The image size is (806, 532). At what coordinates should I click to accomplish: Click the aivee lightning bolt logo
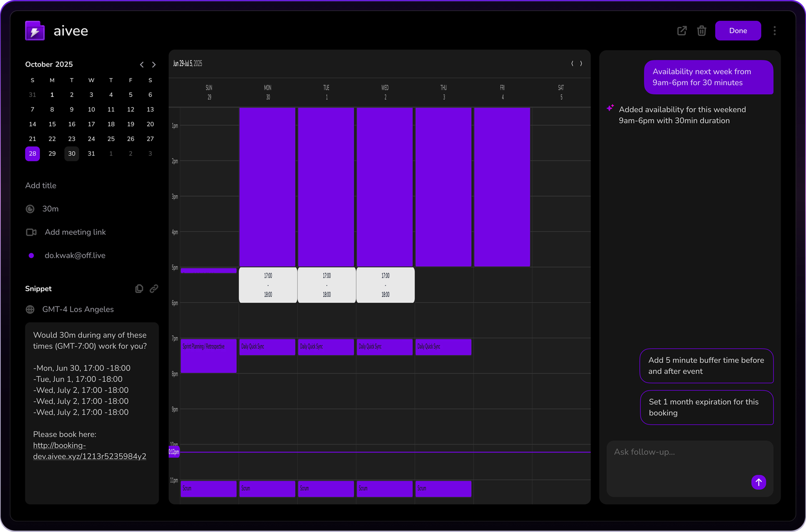coord(34,30)
